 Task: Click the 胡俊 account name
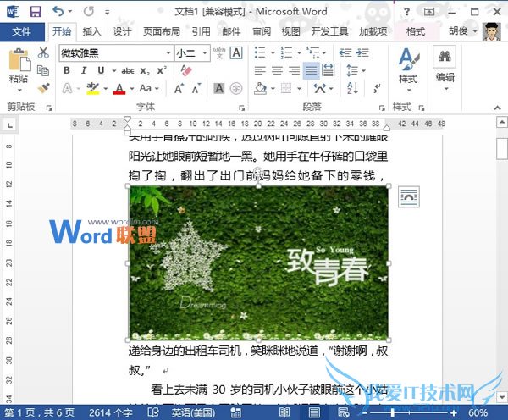pyautogui.click(x=458, y=31)
